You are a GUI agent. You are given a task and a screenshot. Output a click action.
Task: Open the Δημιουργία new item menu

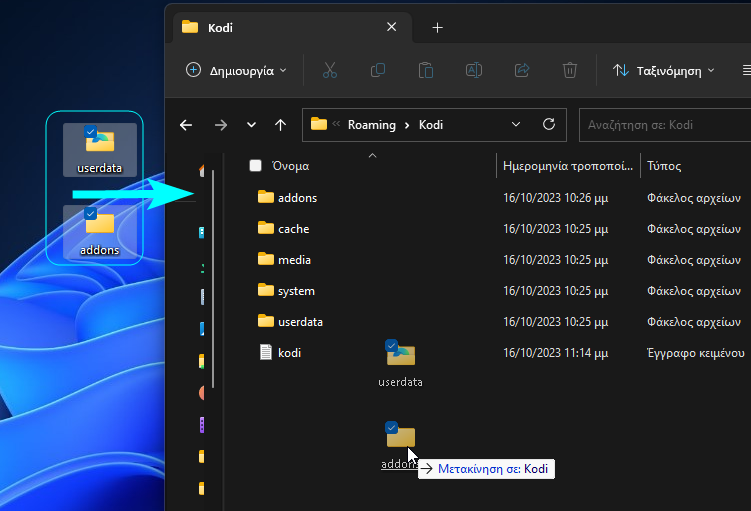236,70
